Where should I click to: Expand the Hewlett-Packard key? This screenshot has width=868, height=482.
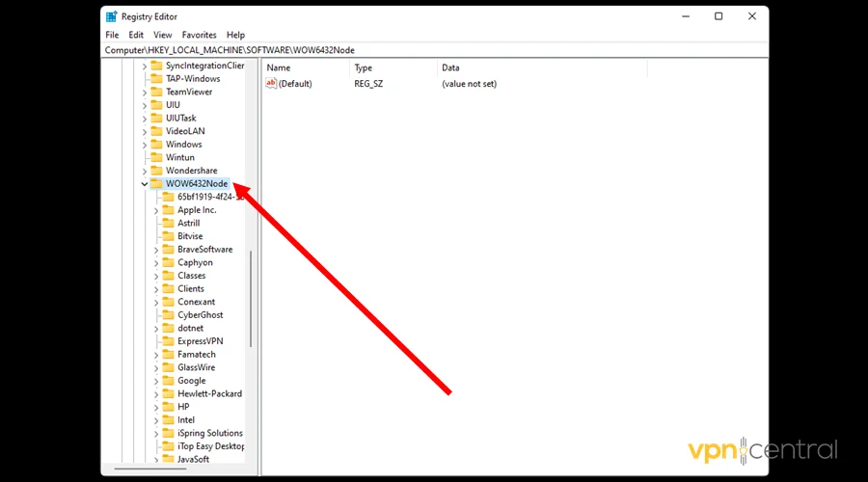(x=156, y=394)
